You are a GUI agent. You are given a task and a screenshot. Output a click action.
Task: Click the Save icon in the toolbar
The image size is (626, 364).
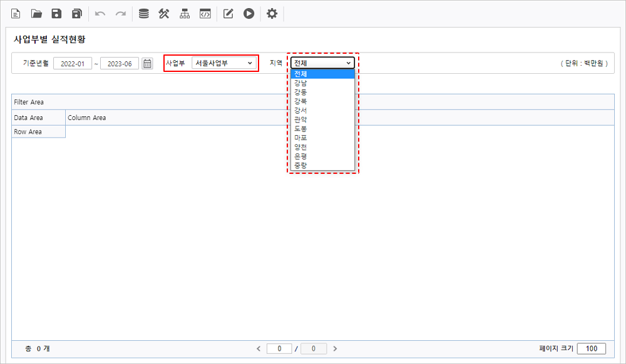click(x=56, y=13)
